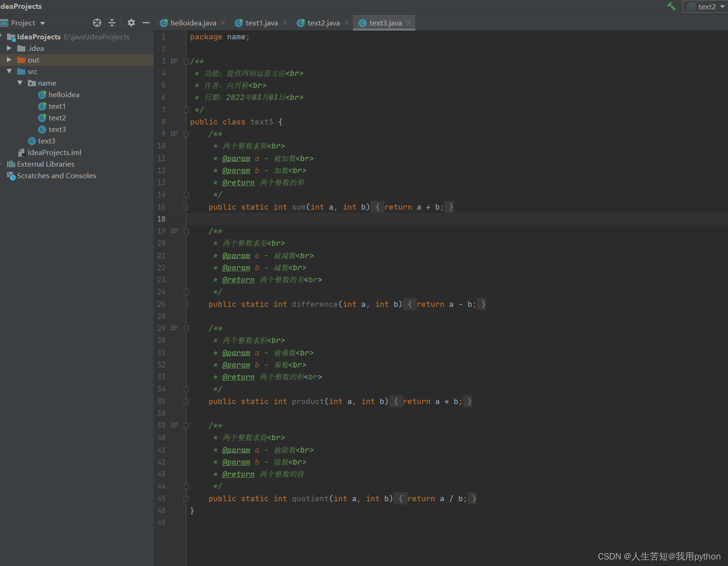Screen dimensions: 728x566
Task: Click the @return tag on line 13
Action: click(x=238, y=182)
